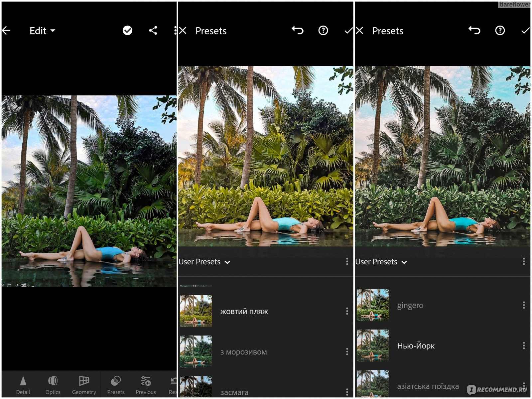Open the Geometry tool
The height and width of the screenshot is (399, 532).
pyautogui.click(x=84, y=385)
